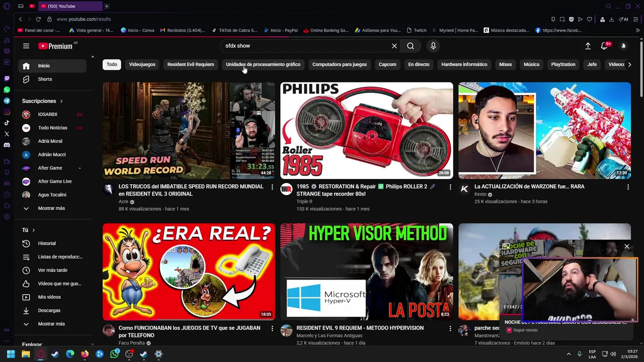Open the Windows Start menu

coord(11,354)
